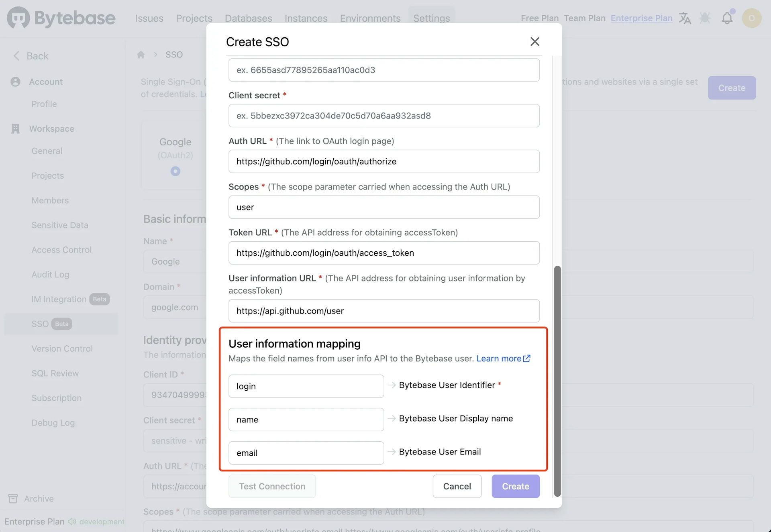Edit the Token URL field

point(384,253)
